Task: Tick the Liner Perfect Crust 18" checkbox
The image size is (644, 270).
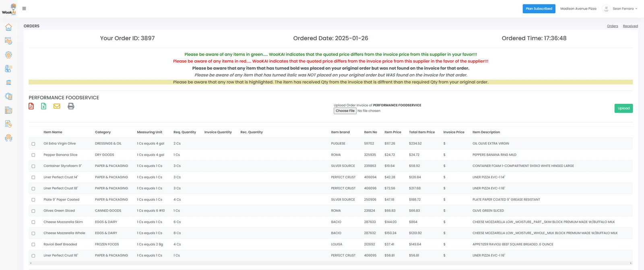Action: (x=33, y=189)
